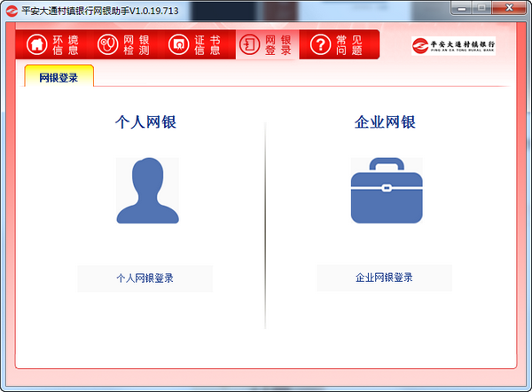Select the 网银检测 stethoscope icon
This screenshot has height=392, width=532.
107,44
